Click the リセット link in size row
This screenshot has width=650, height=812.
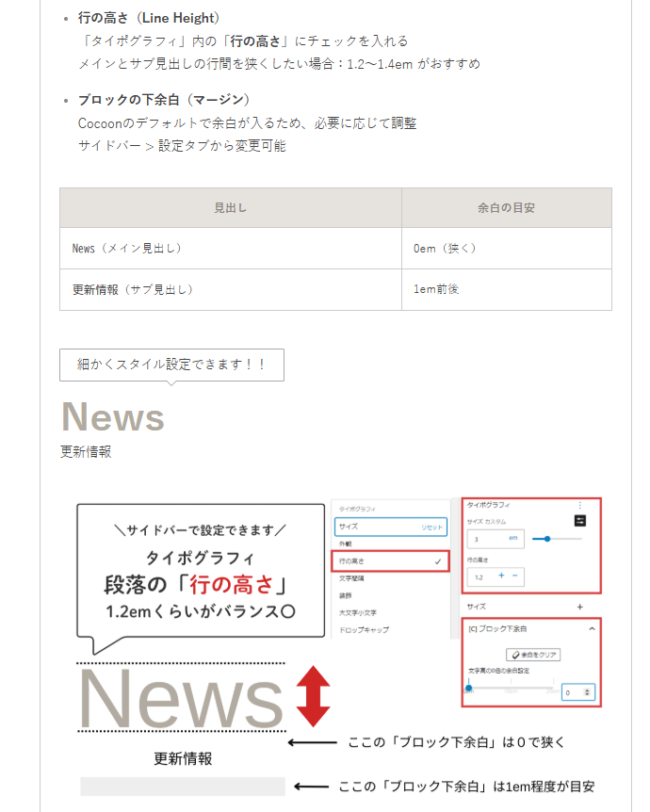pos(432,528)
